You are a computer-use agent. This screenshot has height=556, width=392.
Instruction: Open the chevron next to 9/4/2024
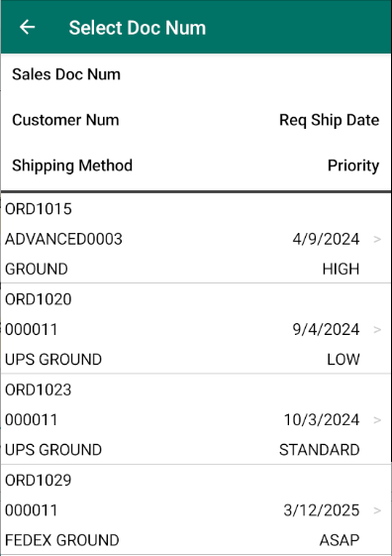coord(377,329)
